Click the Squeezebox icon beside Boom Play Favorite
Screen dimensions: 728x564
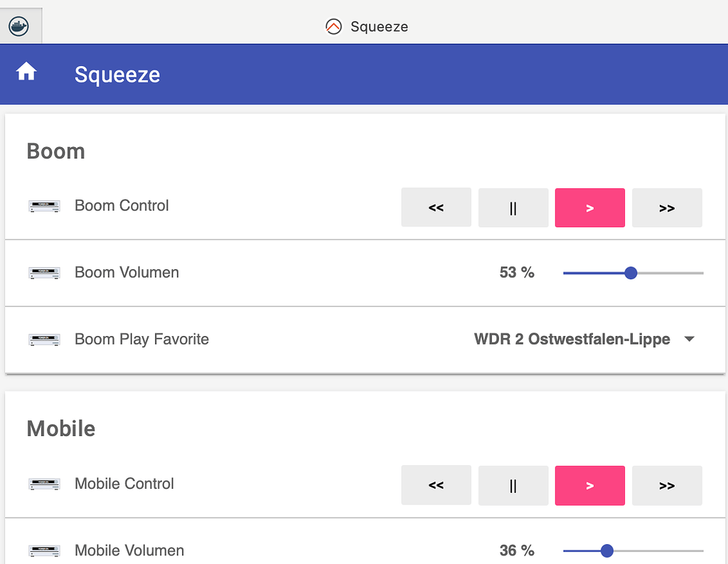pyautogui.click(x=44, y=339)
